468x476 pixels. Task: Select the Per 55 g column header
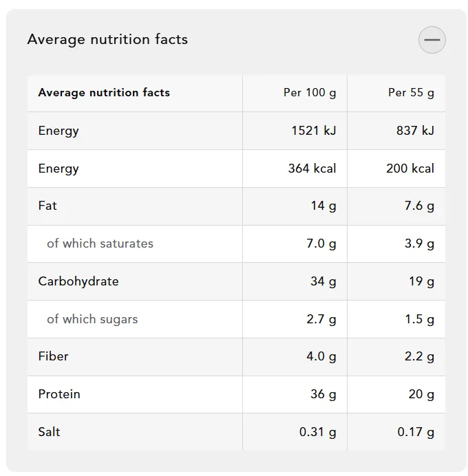[x=411, y=93]
